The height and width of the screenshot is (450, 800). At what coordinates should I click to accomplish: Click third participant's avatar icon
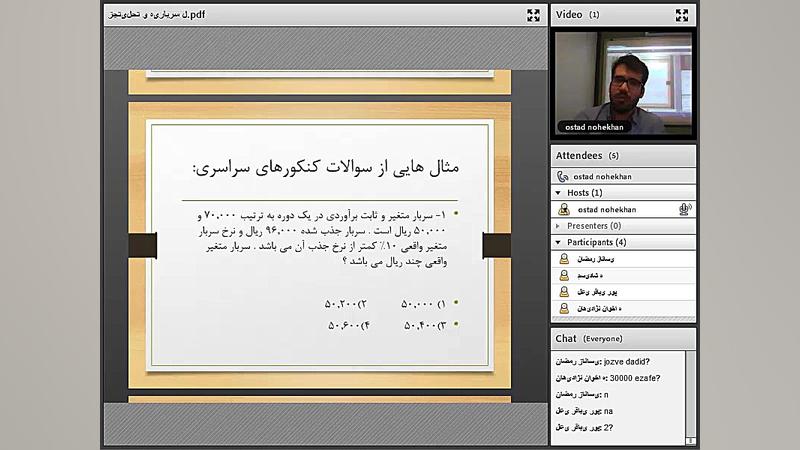point(564,292)
